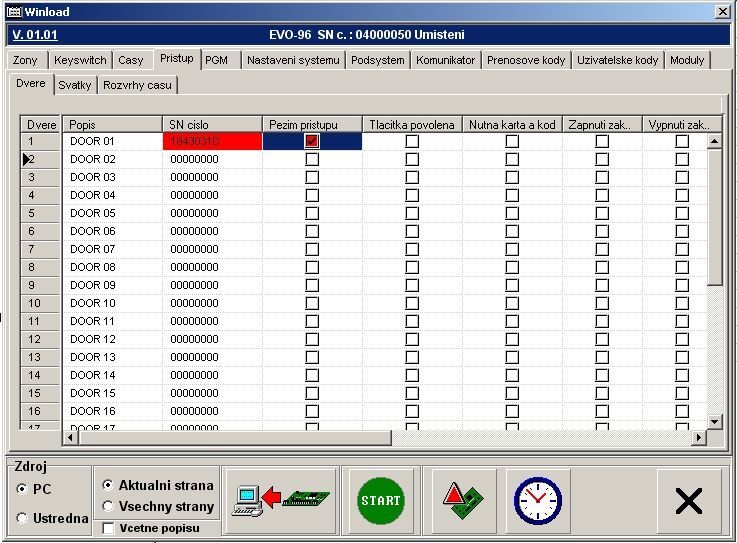The width and height of the screenshot is (737, 543).
Task: Click the V. 01.01 version link
Action: pyautogui.click(x=35, y=35)
